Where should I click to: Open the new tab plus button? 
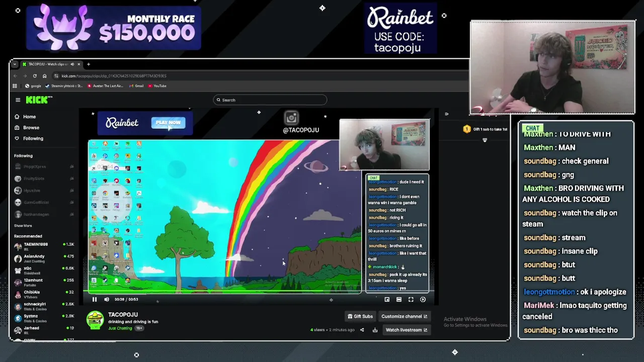point(88,64)
